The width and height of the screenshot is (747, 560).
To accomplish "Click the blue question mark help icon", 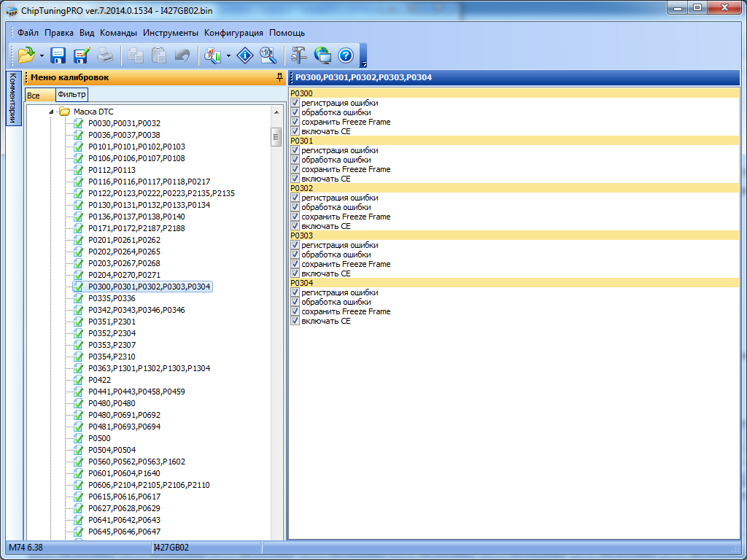I will 346,55.
